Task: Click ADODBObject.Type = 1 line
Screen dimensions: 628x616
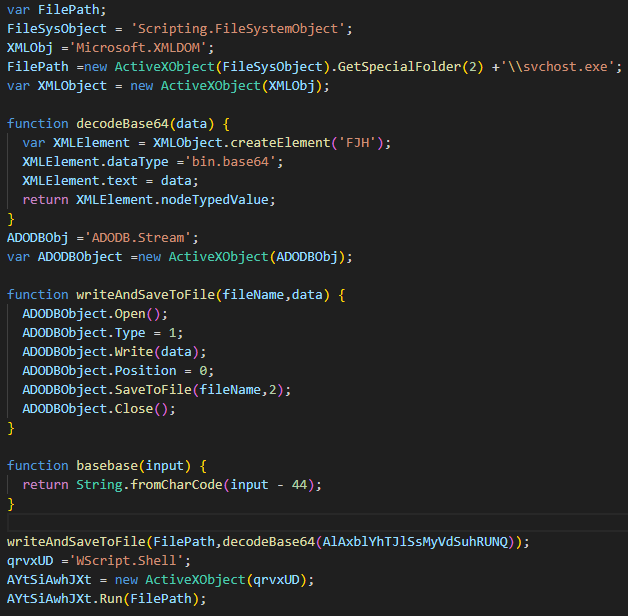Action: point(103,333)
